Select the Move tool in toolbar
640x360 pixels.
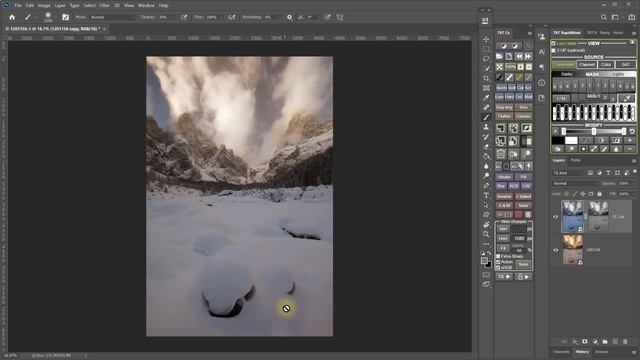486,39
